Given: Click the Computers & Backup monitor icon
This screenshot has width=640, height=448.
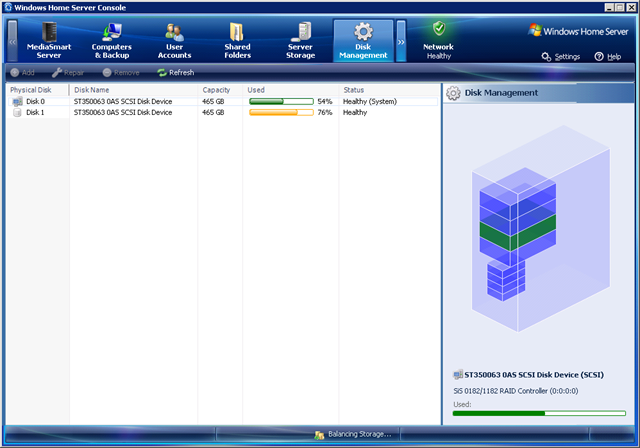Looking at the screenshot, I should (x=112, y=32).
